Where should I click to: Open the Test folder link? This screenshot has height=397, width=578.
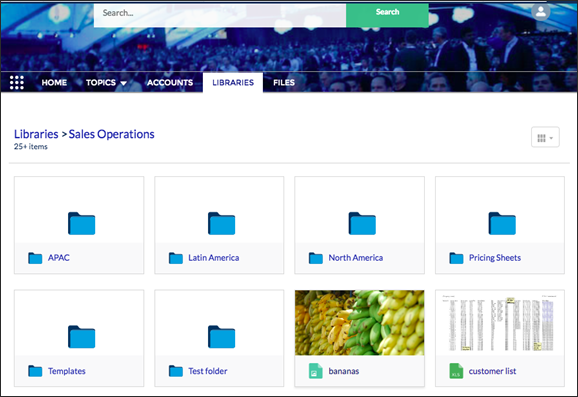208,371
